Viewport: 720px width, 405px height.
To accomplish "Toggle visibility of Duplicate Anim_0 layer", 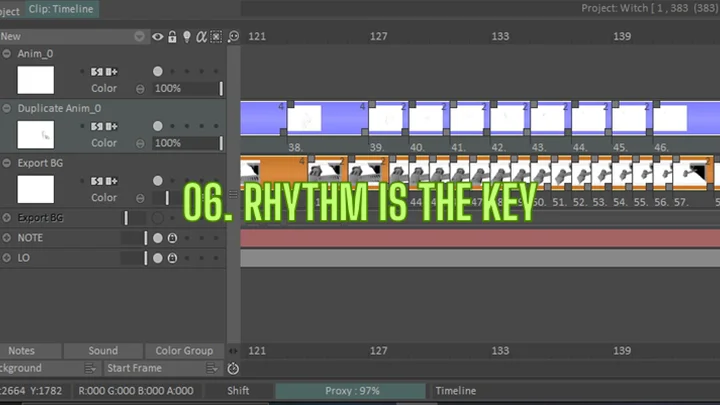I will 157,127.
